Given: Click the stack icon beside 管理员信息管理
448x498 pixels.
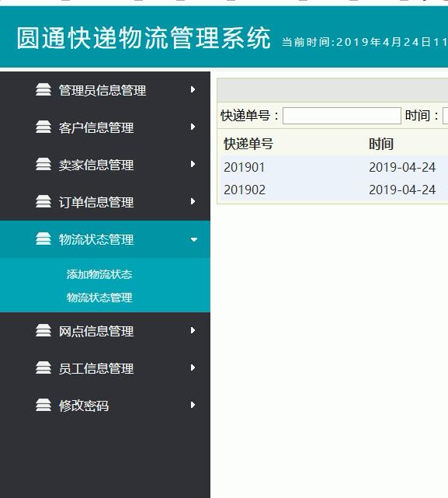Looking at the screenshot, I should click(43, 89).
